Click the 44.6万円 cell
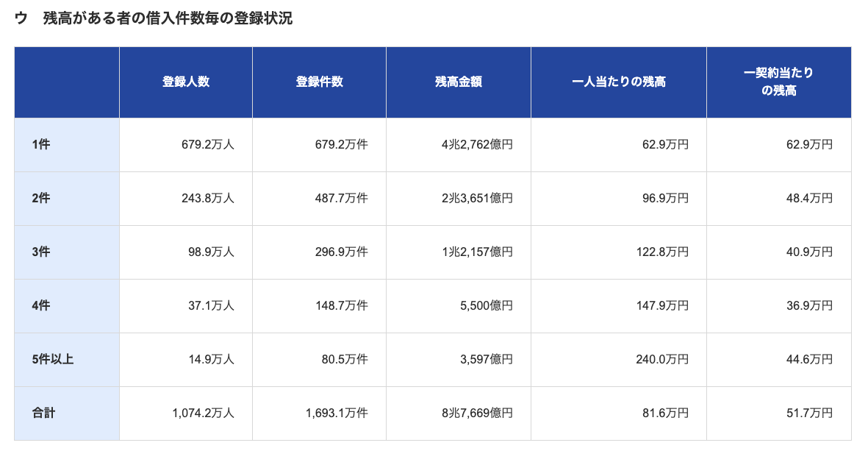This screenshot has height=451, width=868. point(779,360)
